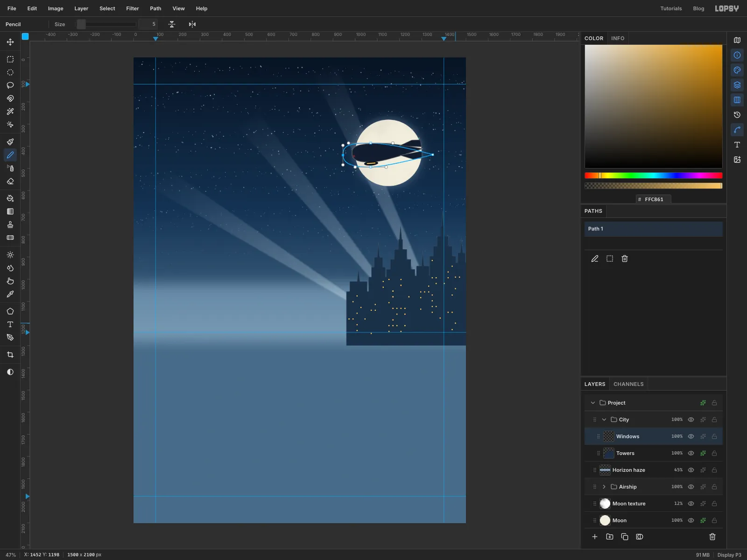Select Path 1 in Paths panel

coord(654,229)
